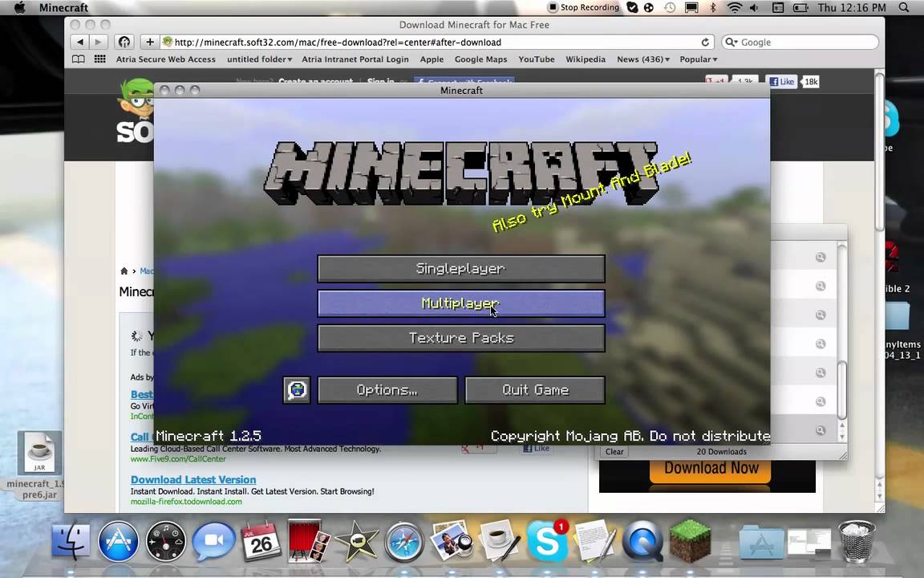Open the Google Maps bookmark
924x578 pixels.
click(x=480, y=59)
